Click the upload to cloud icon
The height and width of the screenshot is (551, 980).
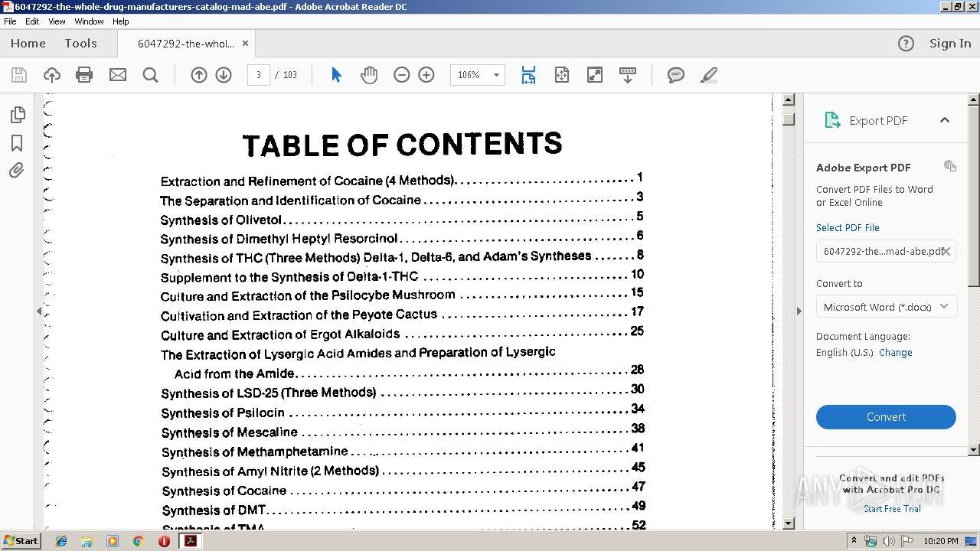(52, 75)
